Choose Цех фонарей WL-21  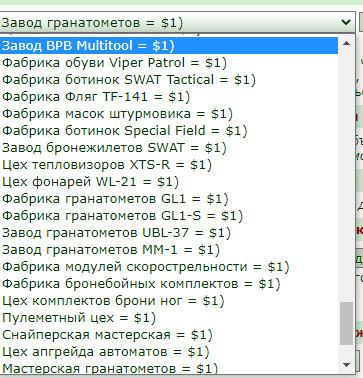[169, 182]
